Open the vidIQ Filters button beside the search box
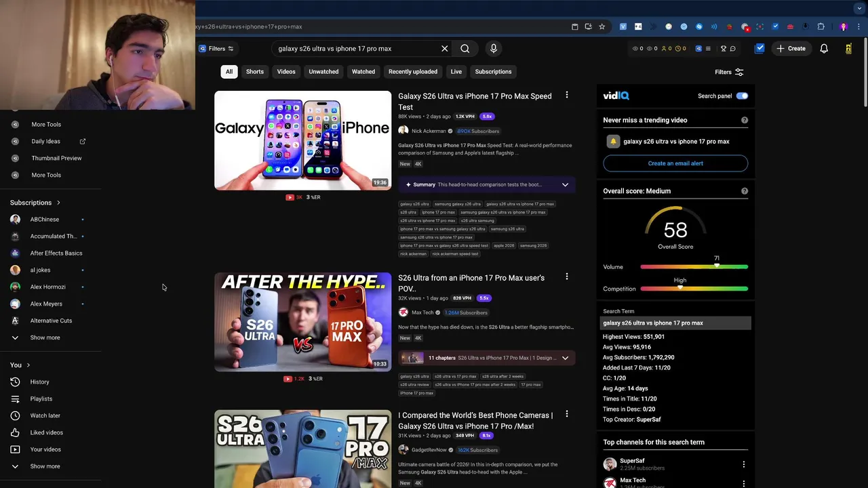 click(216, 49)
